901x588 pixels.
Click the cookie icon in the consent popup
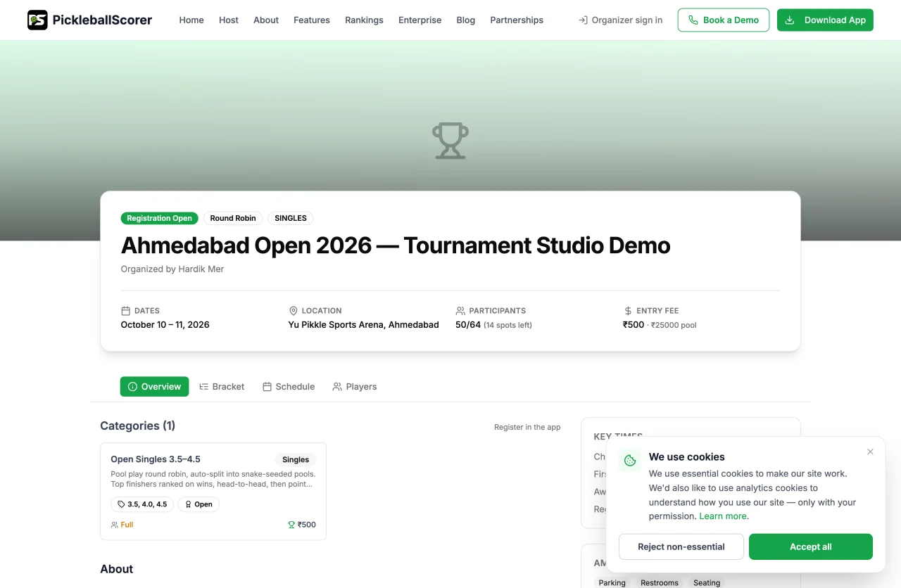click(630, 461)
